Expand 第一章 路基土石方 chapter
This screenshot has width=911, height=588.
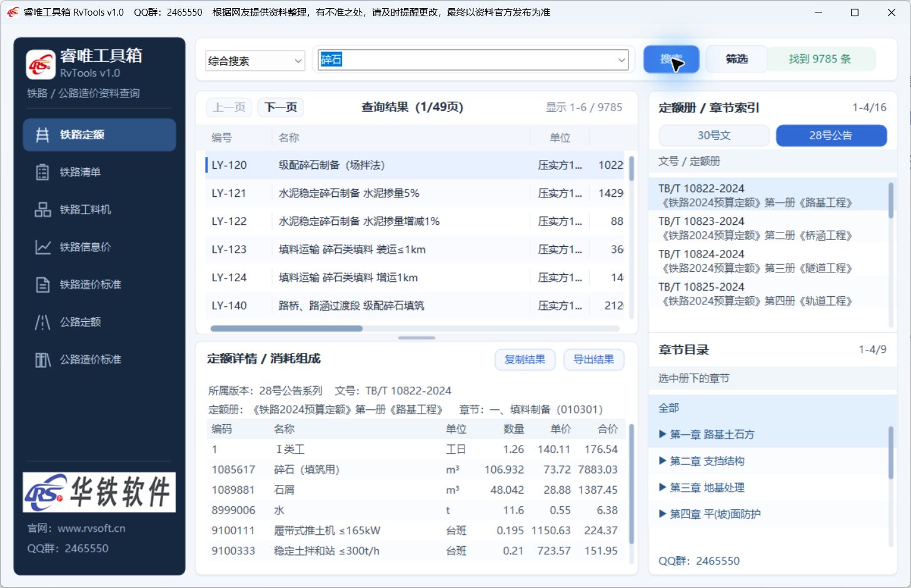pyautogui.click(x=663, y=434)
